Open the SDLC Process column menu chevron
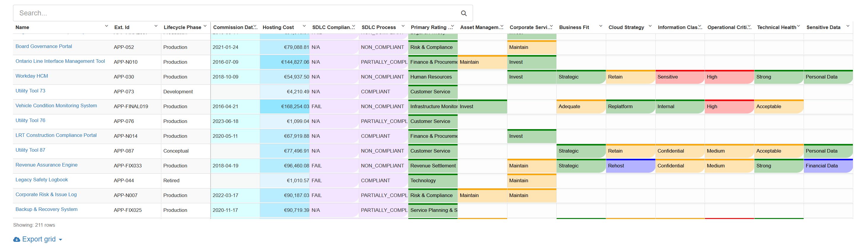Image resolution: width=868 pixels, height=248 pixels. coord(403,26)
